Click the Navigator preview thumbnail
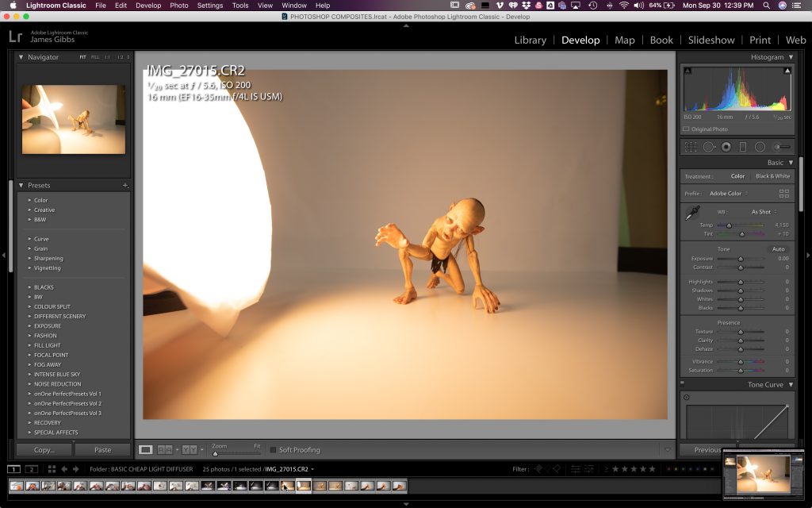Screen dimensions: 812x508 (x=74, y=119)
